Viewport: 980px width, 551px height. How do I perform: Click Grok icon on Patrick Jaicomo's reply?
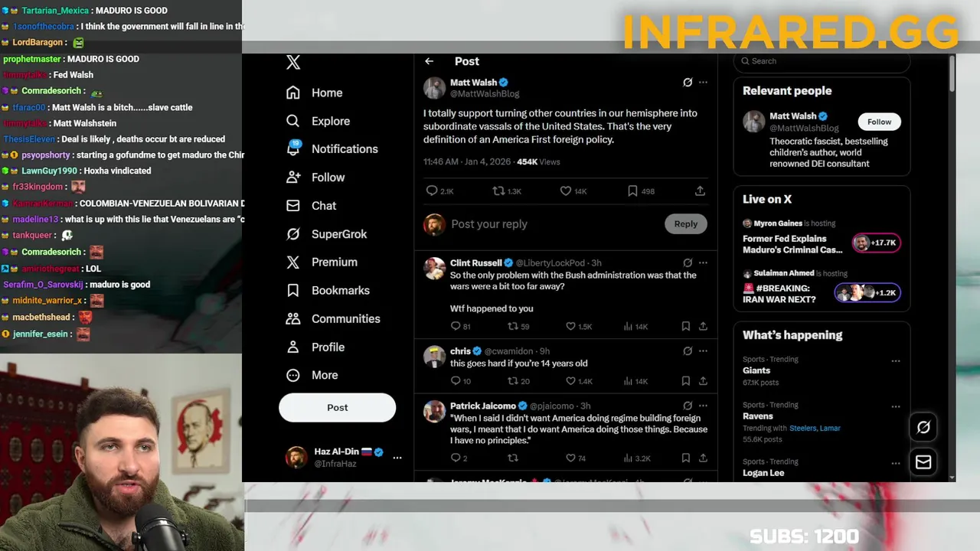[688, 406]
